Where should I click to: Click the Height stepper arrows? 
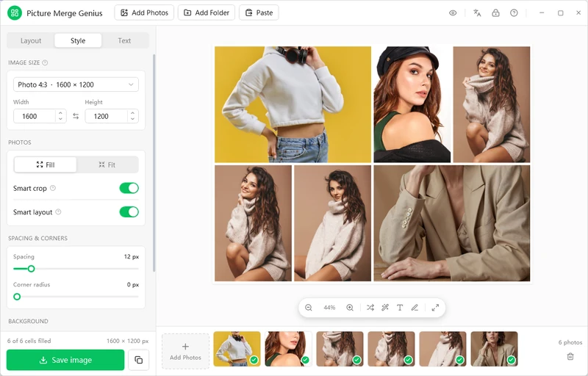(x=132, y=116)
